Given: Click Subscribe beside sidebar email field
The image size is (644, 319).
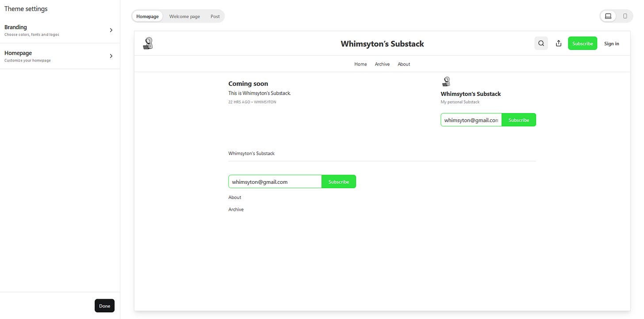Looking at the screenshot, I should (519, 120).
